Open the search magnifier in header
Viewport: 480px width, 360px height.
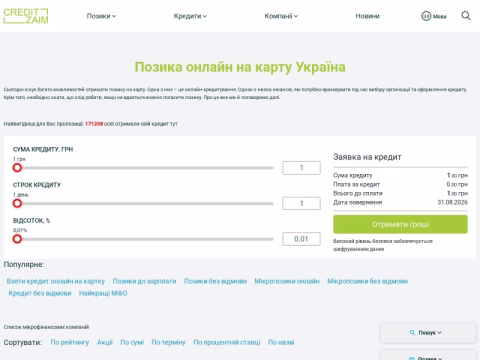tap(466, 16)
